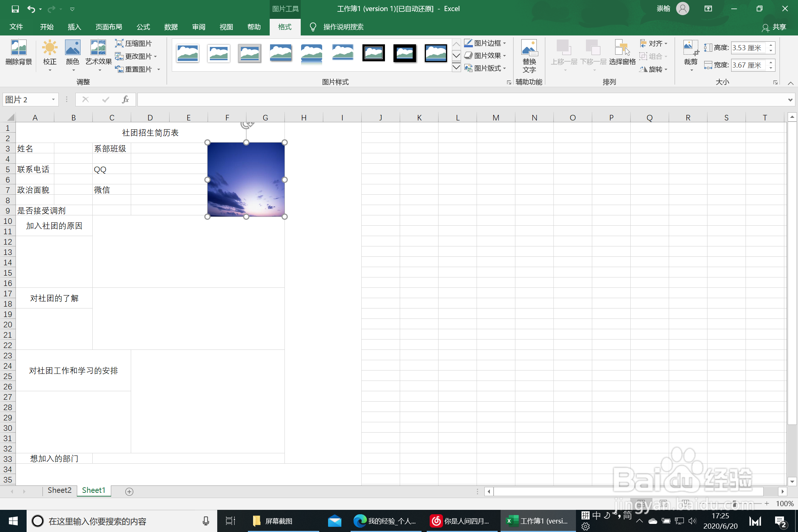Click the Share (共享) button
This screenshot has height=532, width=798.
774,27
